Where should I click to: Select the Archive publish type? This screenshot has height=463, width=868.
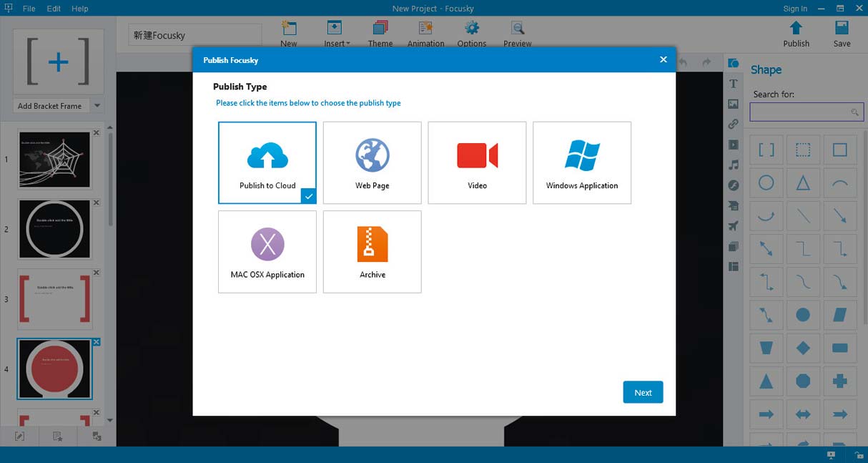(373, 252)
